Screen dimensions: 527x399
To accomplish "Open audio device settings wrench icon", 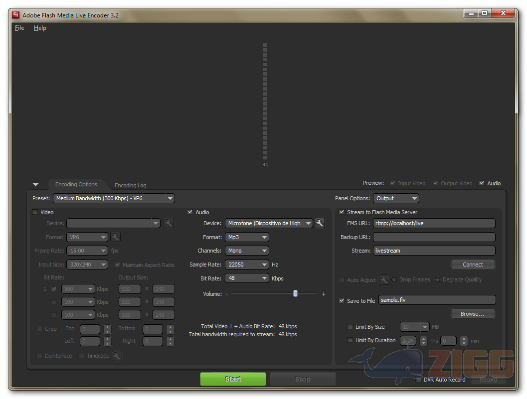I will click(x=320, y=223).
